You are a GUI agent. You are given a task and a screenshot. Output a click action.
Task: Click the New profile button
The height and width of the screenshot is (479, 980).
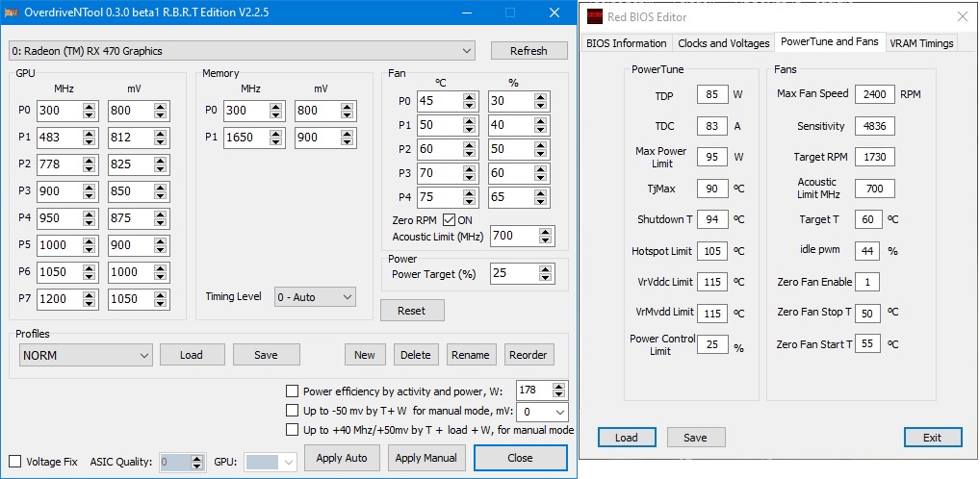[x=365, y=355]
